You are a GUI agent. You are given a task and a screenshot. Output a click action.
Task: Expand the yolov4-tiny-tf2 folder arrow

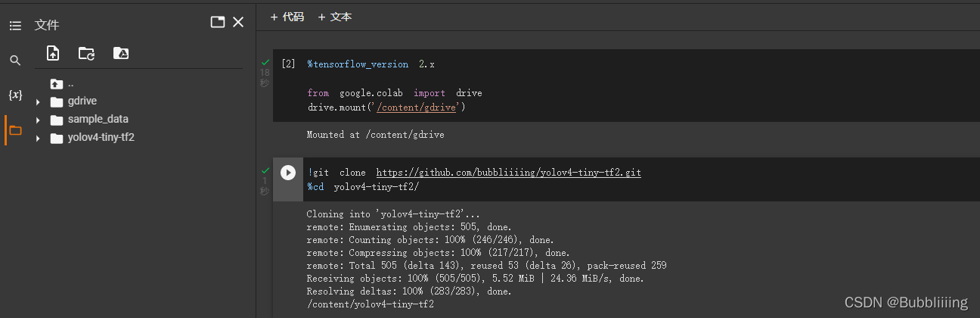(x=38, y=138)
